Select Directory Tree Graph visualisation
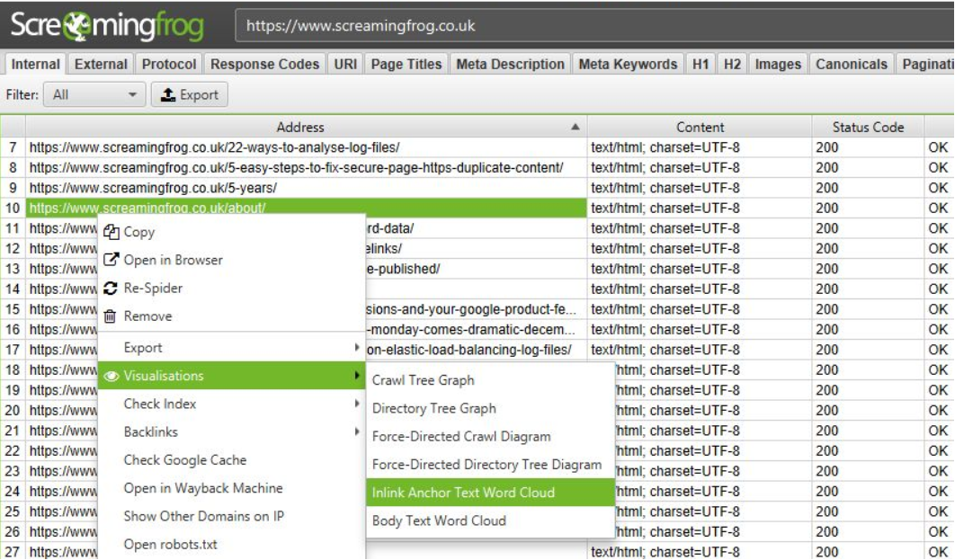The image size is (955, 560). (x=490, y=408)
